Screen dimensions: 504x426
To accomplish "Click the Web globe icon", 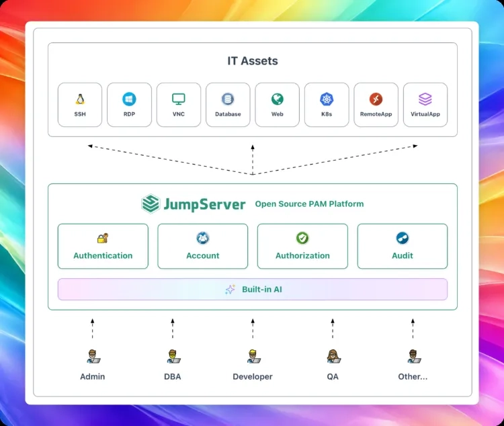I will point(277,99).
